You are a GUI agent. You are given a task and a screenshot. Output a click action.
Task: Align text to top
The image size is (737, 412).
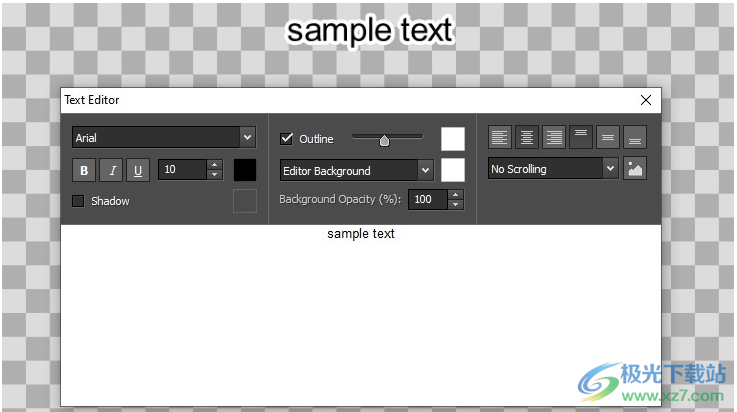click(x=580, y=137)
